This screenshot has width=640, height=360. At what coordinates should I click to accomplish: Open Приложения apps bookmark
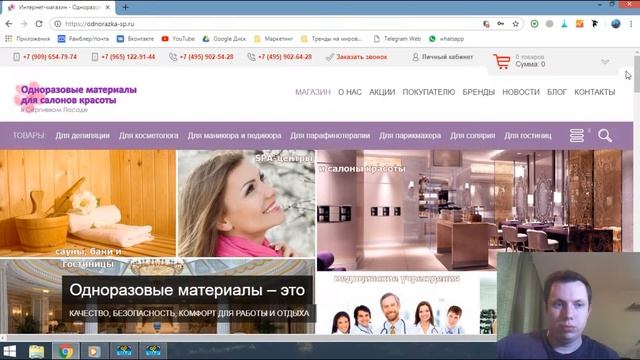(x=27, y=39)
